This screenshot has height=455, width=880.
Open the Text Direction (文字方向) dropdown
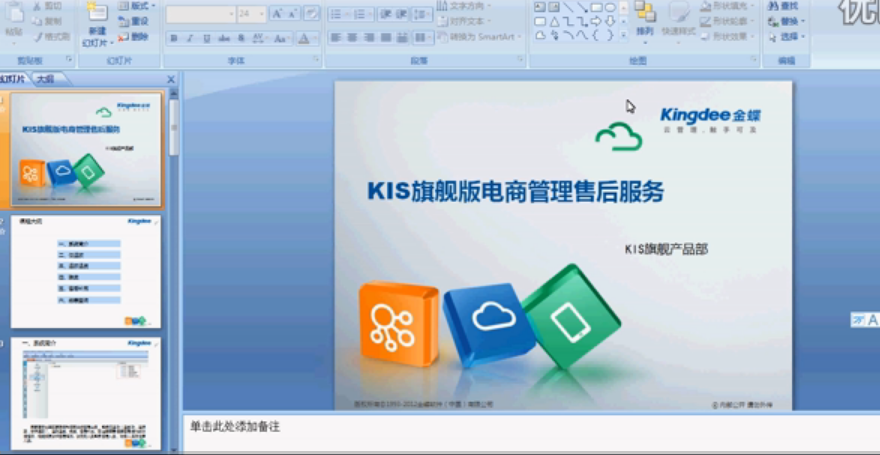pos(465,6)
